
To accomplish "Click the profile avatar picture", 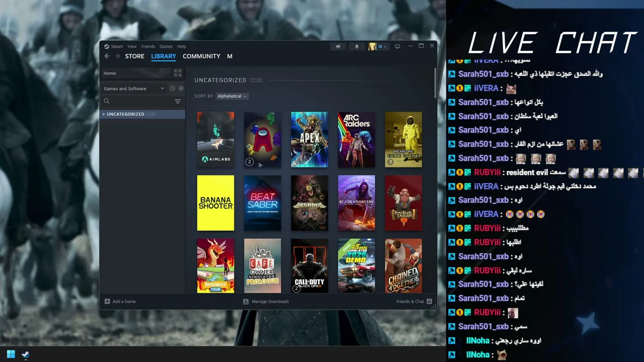I will coord(372,46).
